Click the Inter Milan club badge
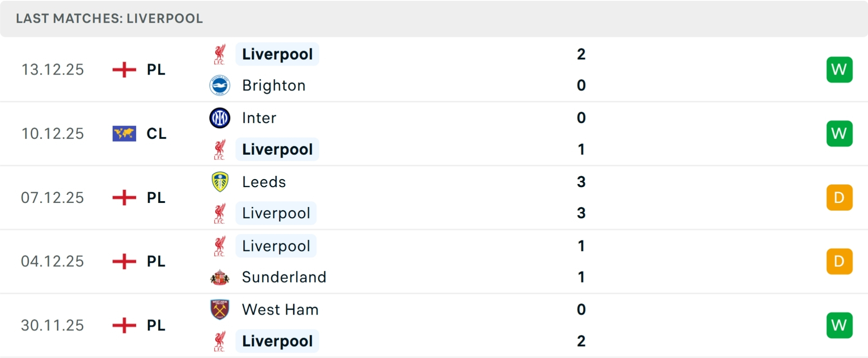This screenshot has width=868, height=358. [x=220, y=118]
